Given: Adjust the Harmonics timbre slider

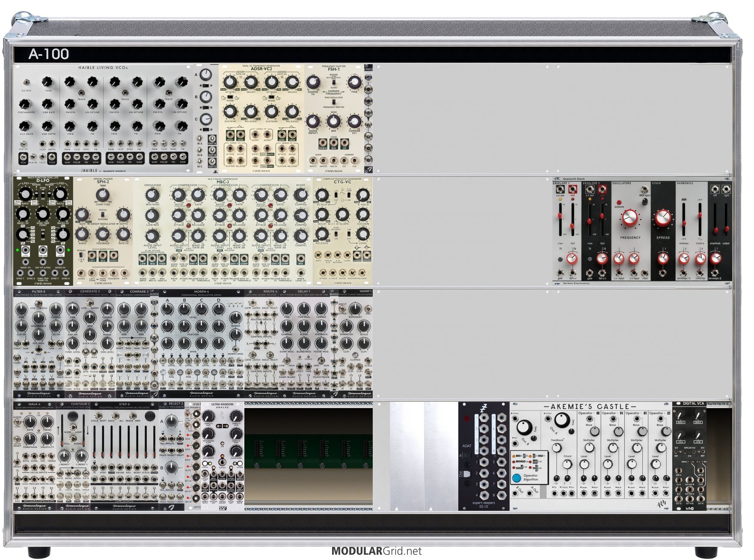Looking at the screenshot, I should coord(700,219).
